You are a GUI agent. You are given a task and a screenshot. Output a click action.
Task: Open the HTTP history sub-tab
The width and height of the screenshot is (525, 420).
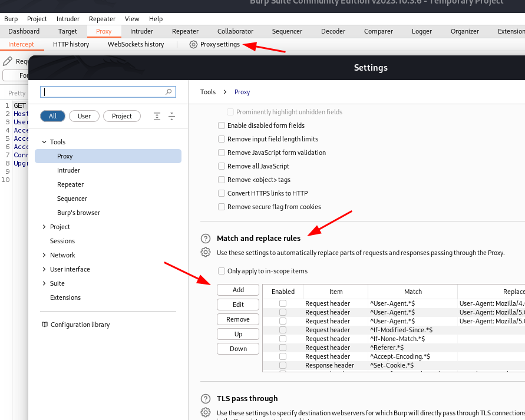pos(71,44)
